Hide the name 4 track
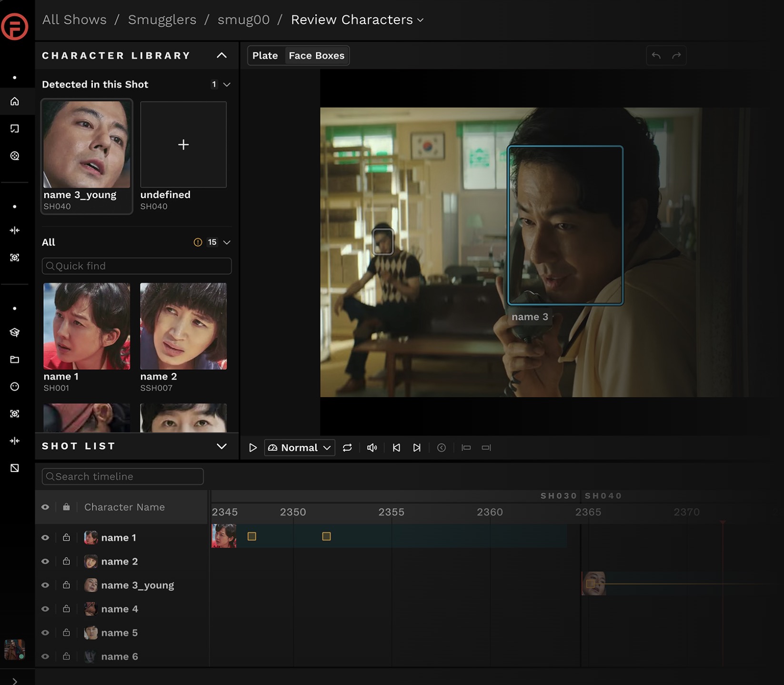The width and height of the screenshot is (784, 685). pyautogui.click(x=45, y=609)
